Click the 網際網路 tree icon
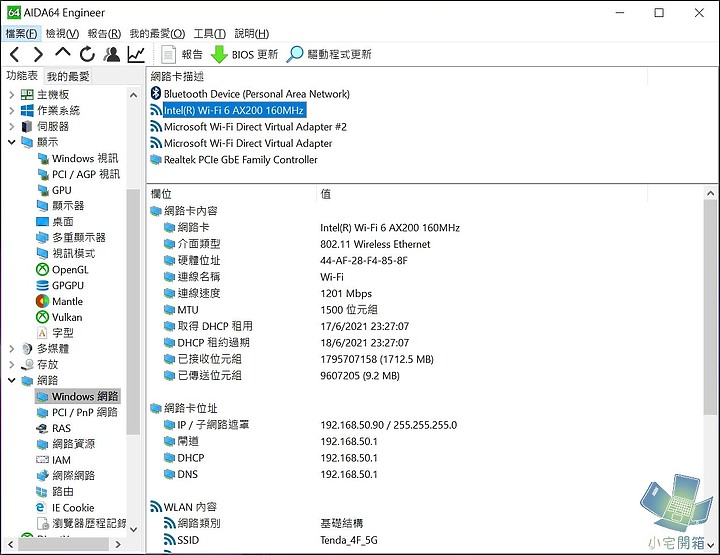 43,476
